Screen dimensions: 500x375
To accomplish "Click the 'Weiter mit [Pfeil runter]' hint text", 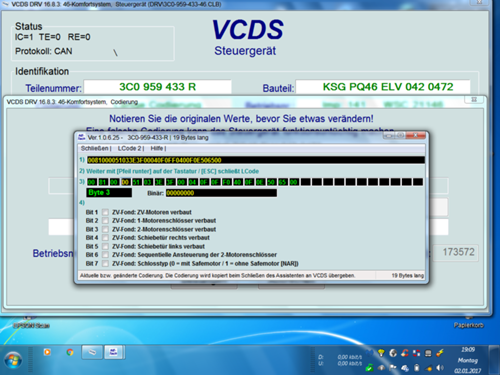I will [x=172, y=171].
